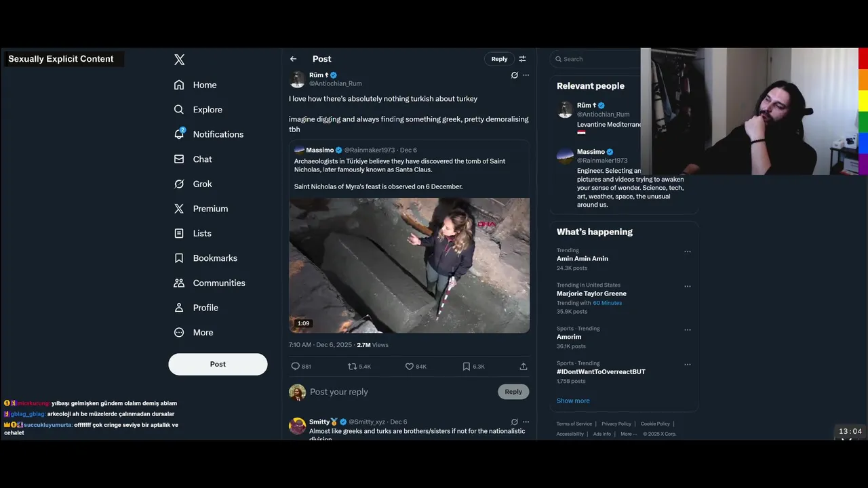Click the X logo icon
Image resolution: width=868 pixels, height=488 pixels.
click(x=179, y=60)
